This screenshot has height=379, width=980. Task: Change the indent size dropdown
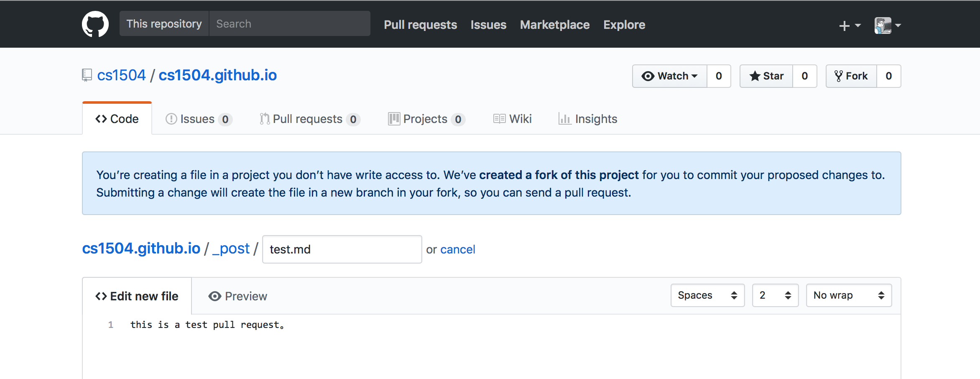coord(775,295)
